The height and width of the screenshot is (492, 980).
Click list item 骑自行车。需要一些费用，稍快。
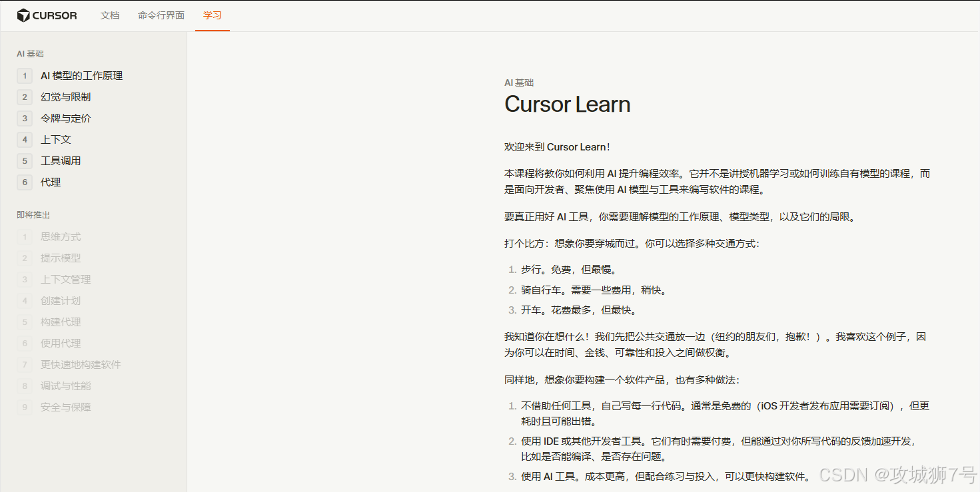coord(594,290)
